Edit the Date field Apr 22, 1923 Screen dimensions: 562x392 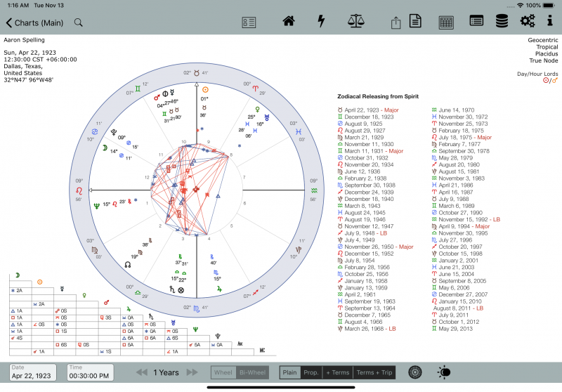(x=32, y=372)
